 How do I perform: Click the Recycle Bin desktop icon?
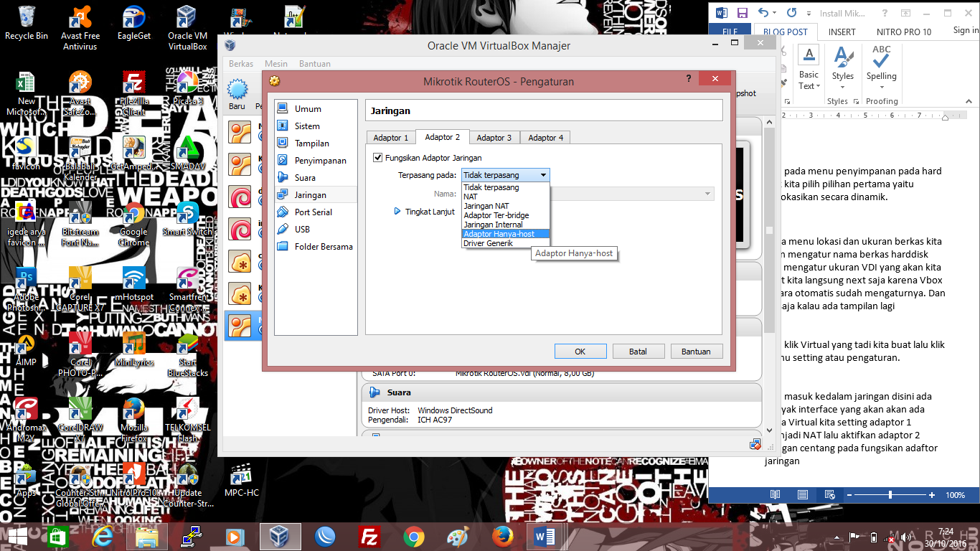27,23
